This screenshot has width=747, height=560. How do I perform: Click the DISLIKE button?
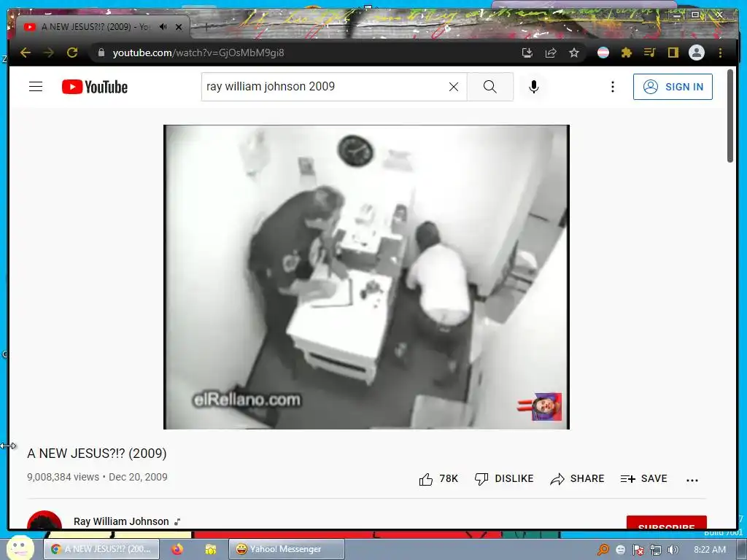tap(504, 478)
